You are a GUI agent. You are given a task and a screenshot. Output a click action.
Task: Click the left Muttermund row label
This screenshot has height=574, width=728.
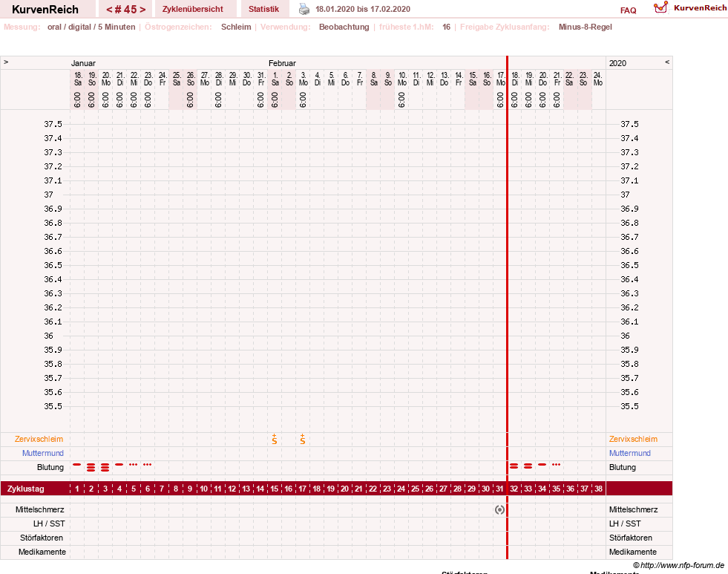pyautogui.click(x=43, y=453)
